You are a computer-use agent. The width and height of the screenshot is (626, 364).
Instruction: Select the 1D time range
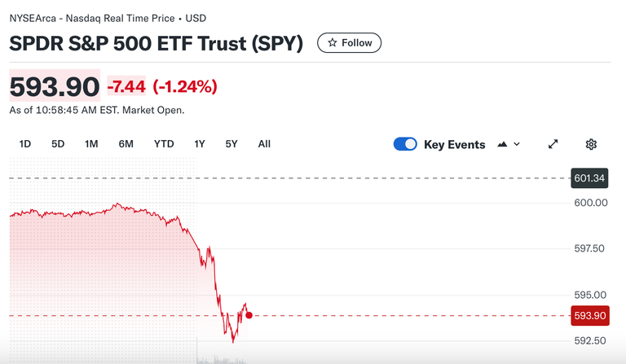coord(25,144)
